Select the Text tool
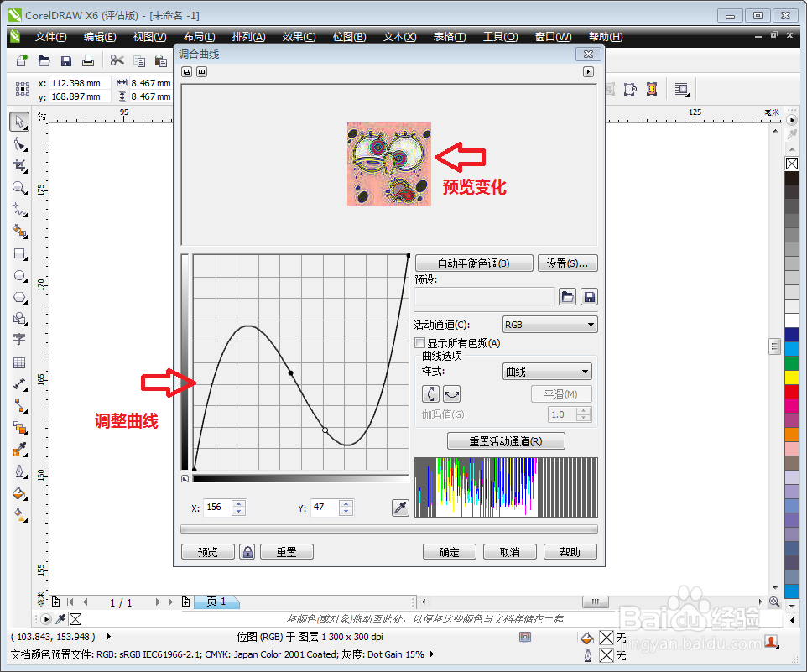This screenshot has height=672, width=807. [19, 339]
